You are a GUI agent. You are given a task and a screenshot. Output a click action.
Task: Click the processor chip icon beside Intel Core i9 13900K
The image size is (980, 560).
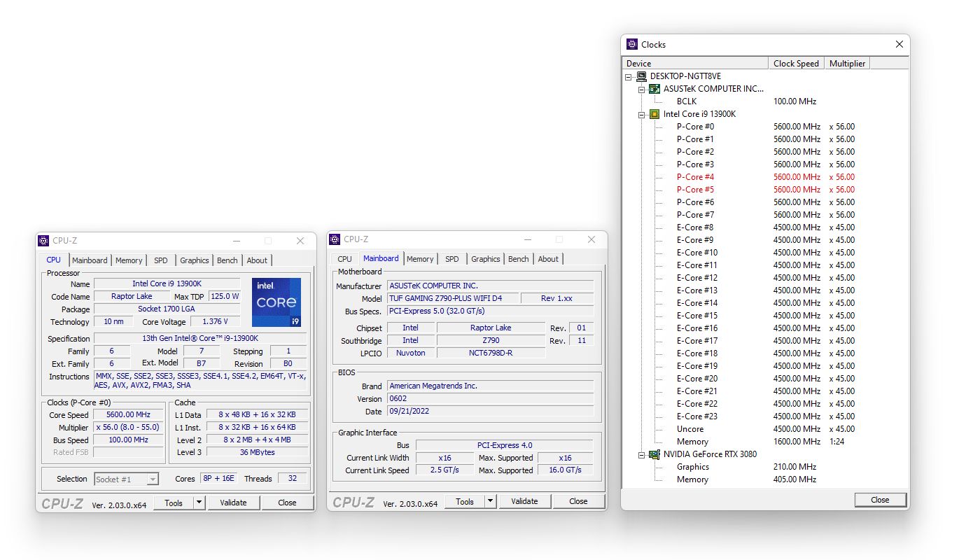pos(654,114)
